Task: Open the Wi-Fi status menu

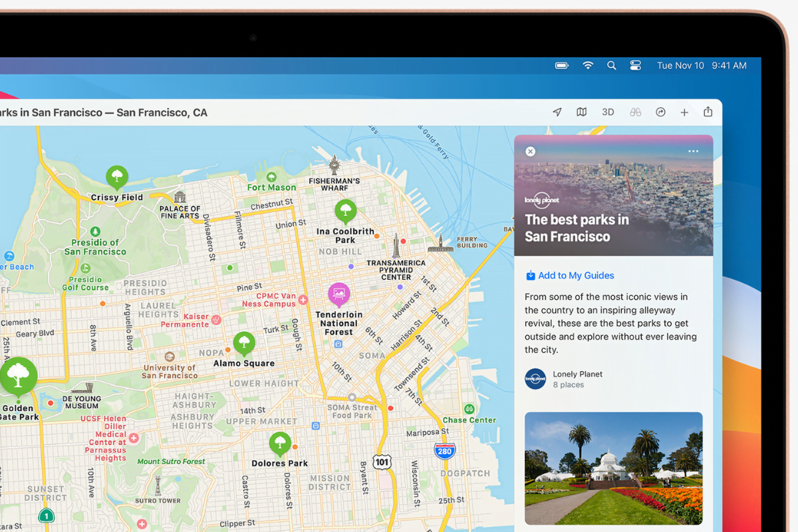Action: click(588, 65)
